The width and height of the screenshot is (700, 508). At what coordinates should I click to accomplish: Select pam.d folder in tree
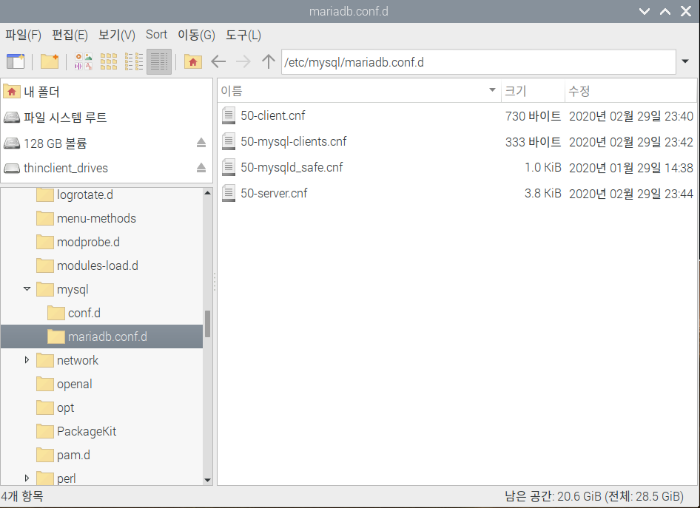pyautogui.click(x=74, y=455)
